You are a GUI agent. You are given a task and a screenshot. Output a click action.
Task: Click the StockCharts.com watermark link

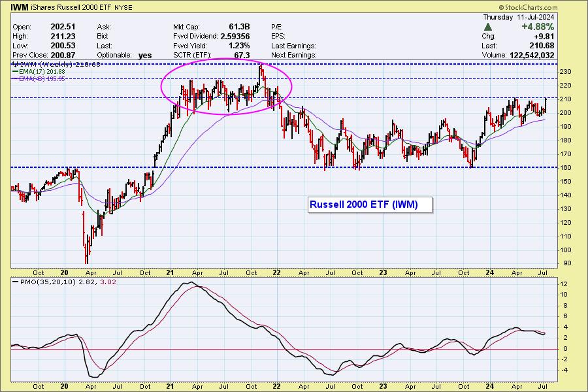555,6
